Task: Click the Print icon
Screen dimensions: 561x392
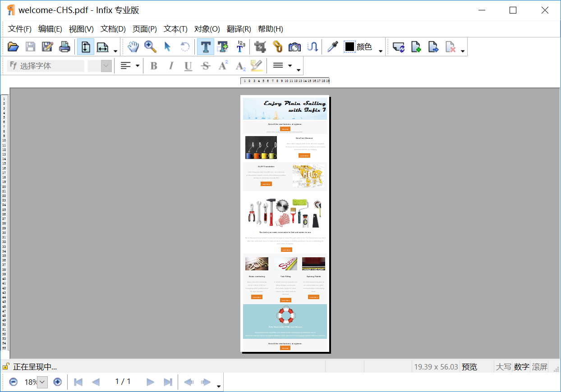Action: pyautogui.click(x=65, y=47)
